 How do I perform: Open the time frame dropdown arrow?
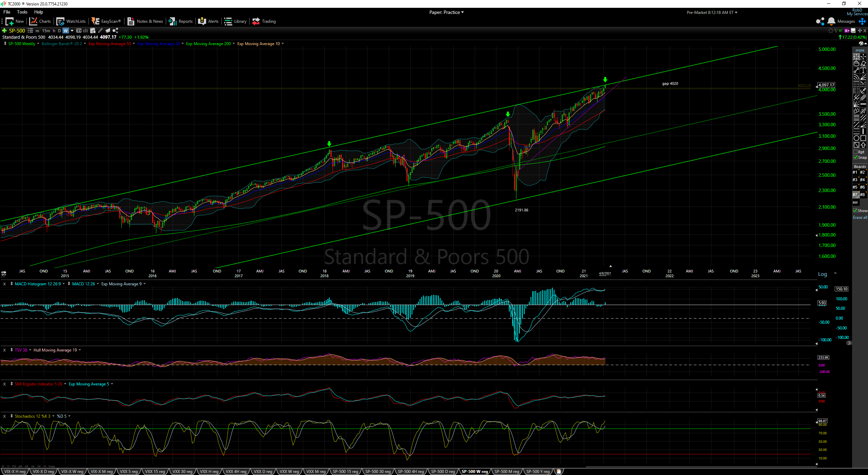click(x=72, y=31)
